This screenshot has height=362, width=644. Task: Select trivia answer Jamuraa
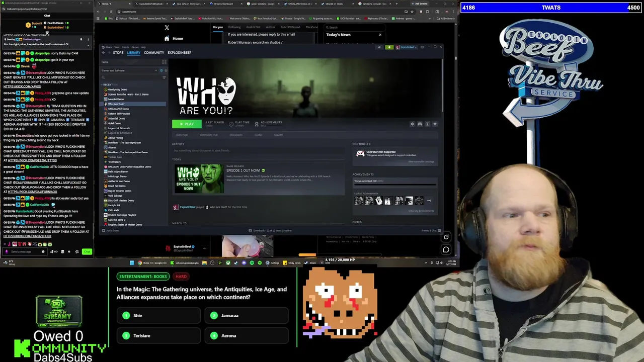point(247,315)
